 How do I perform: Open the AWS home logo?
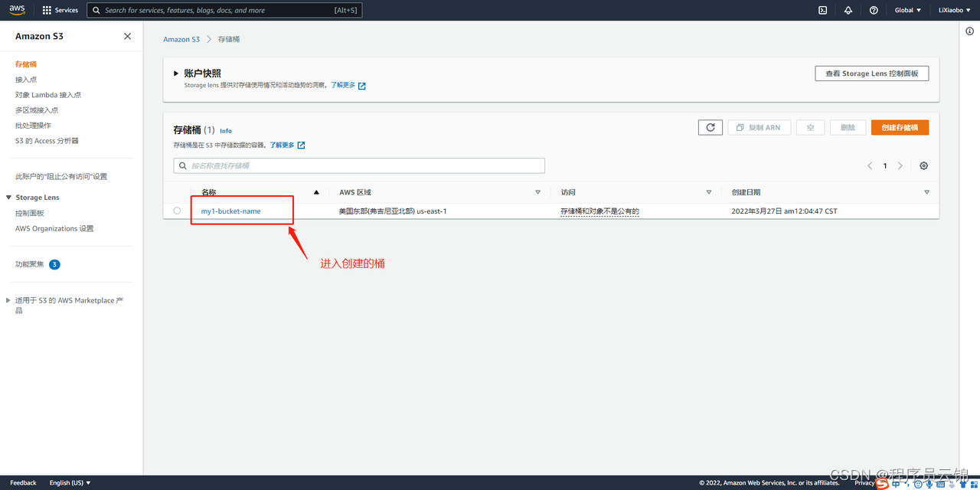[17, 10]
